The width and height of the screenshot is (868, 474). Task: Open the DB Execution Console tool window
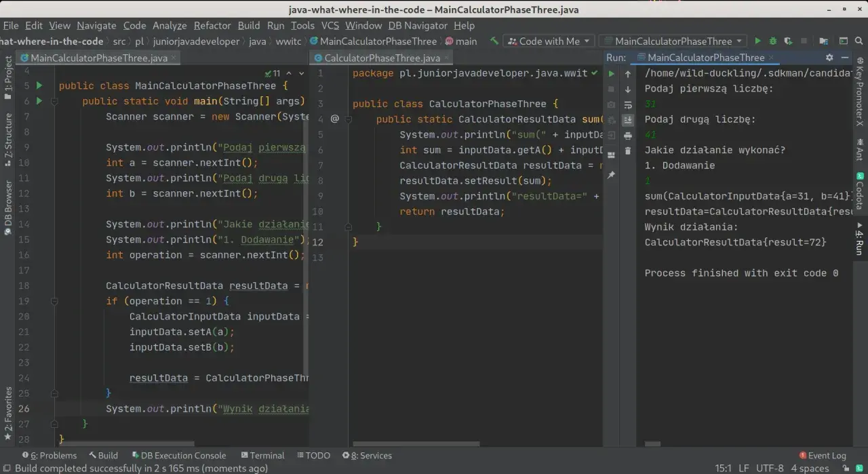coord(178,456)
